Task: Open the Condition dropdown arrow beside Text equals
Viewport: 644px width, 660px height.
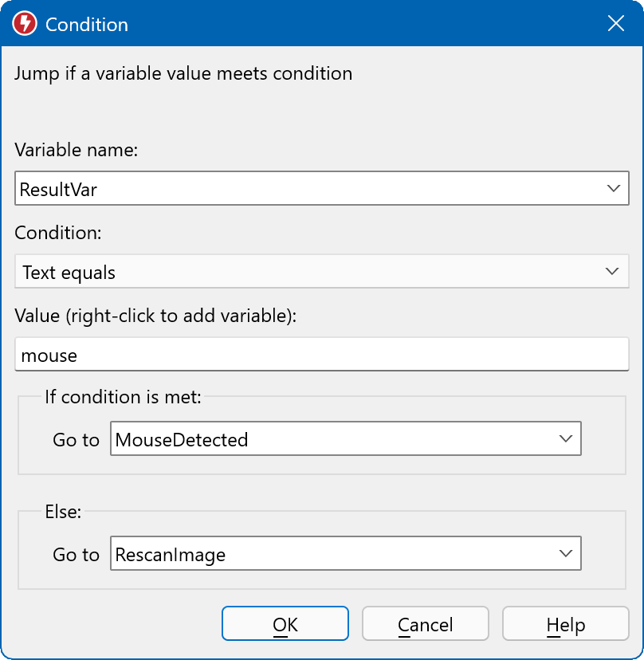Action: [612, 272]
